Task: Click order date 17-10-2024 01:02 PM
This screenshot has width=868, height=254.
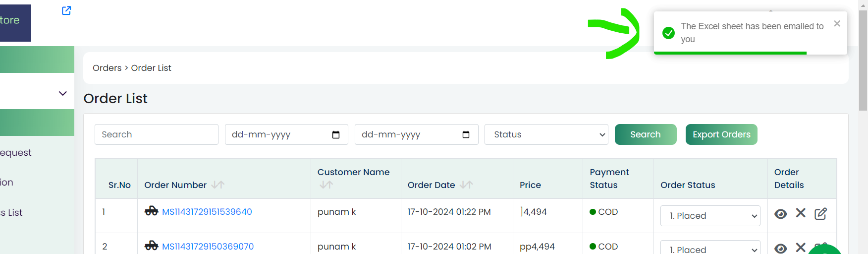Action: point(449,247)
